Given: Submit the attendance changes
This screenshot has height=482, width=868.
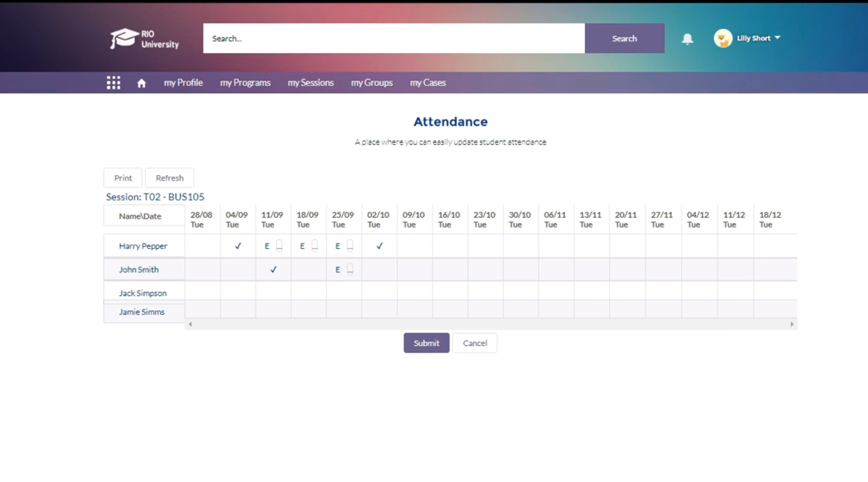Looking at the screenshot, I should tap(426, 343).
